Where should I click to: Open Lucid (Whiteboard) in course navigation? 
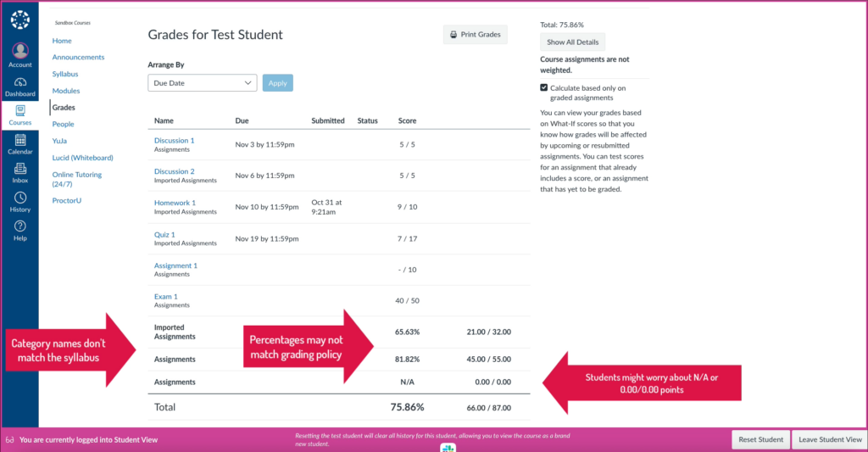pyautogui.click(x=82, y=158)
